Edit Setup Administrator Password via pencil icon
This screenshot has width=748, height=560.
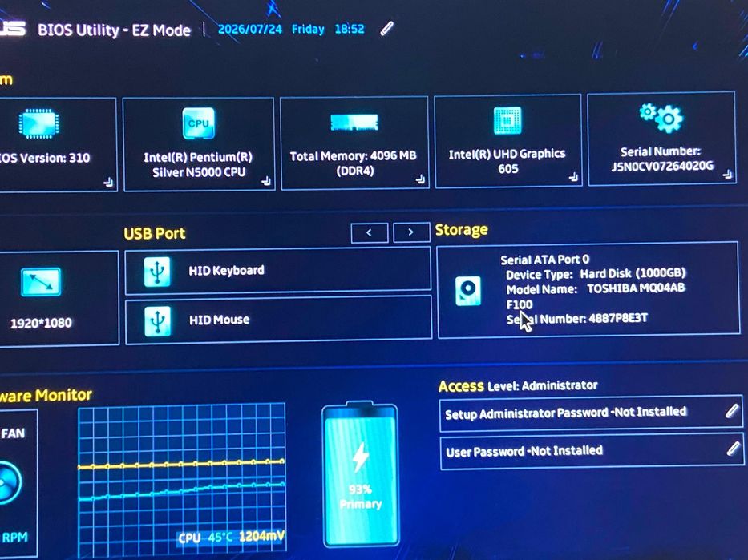click(732, 410)
